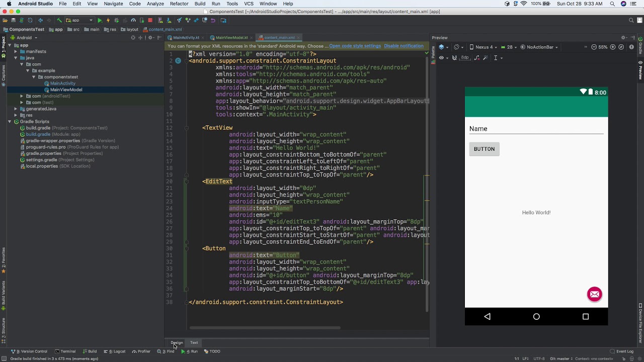The height and width of the screenshot is (362, 644).
Task: Open the Android profiler gauge icon in toolbar
Action: (133, 20)
